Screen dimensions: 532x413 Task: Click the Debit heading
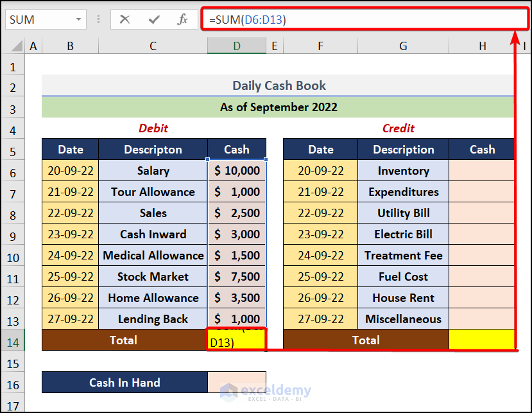coord(153,128)
